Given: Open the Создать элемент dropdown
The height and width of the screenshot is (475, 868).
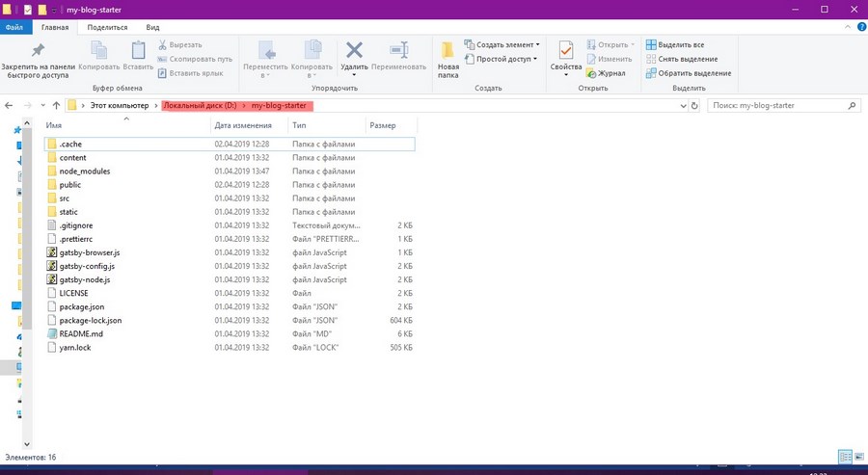Looking at the screenshot, I should [502, 44].
